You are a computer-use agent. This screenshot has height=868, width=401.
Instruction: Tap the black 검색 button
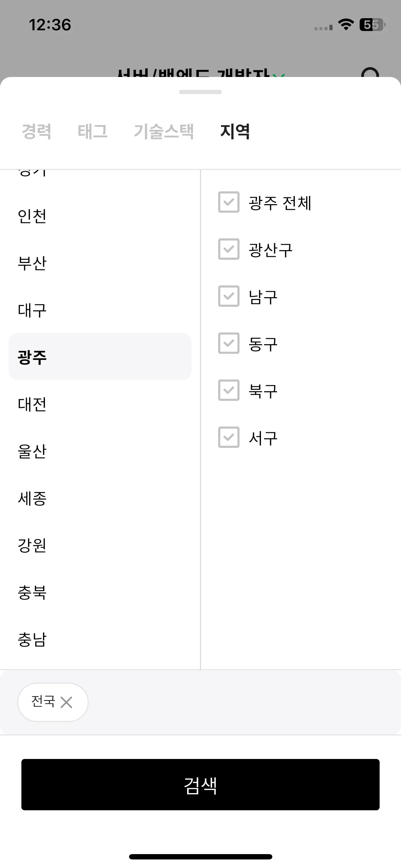(x=200, y=785)
